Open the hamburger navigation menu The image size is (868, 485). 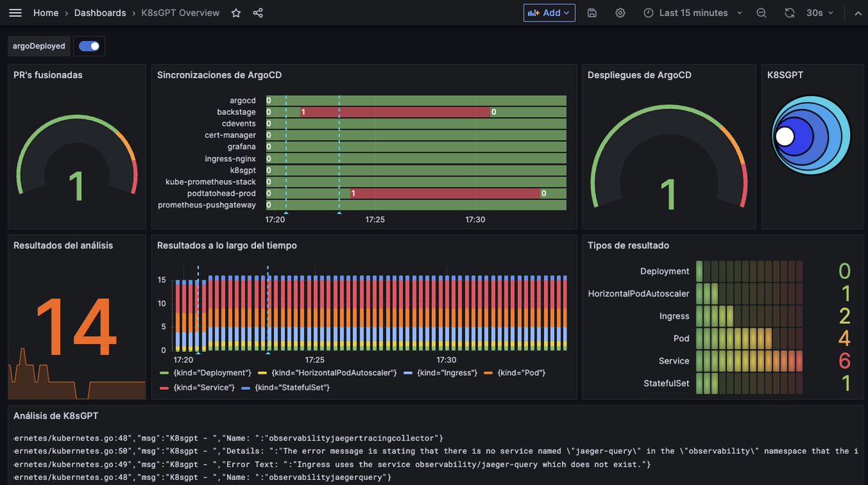pyautogui.click(x=15, y=13)
